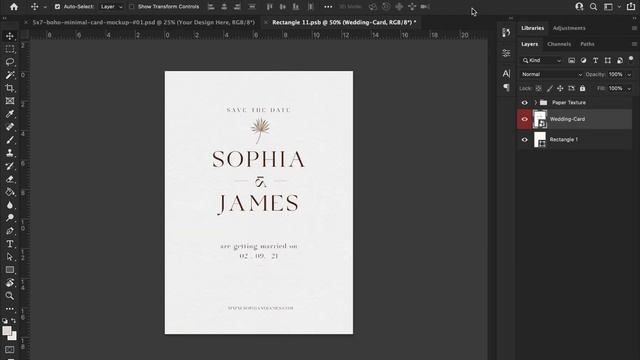Select the Paint Bucket tool
This screenshot has height=360, width=640.
click(x=10, y=192)
